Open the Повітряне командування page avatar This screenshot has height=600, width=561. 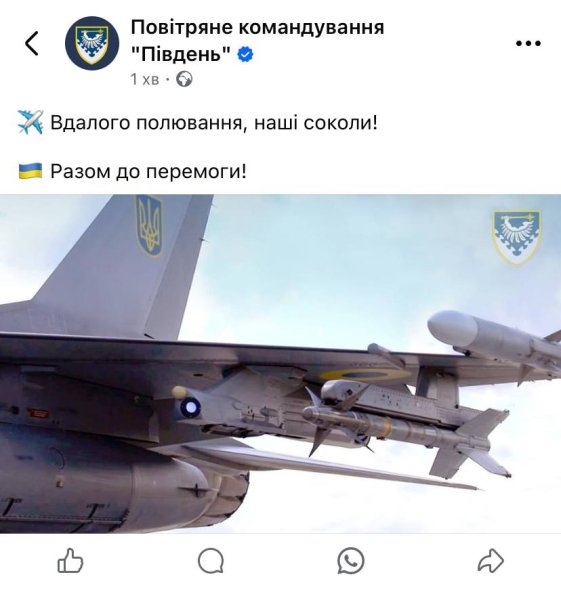pos(92,43)
